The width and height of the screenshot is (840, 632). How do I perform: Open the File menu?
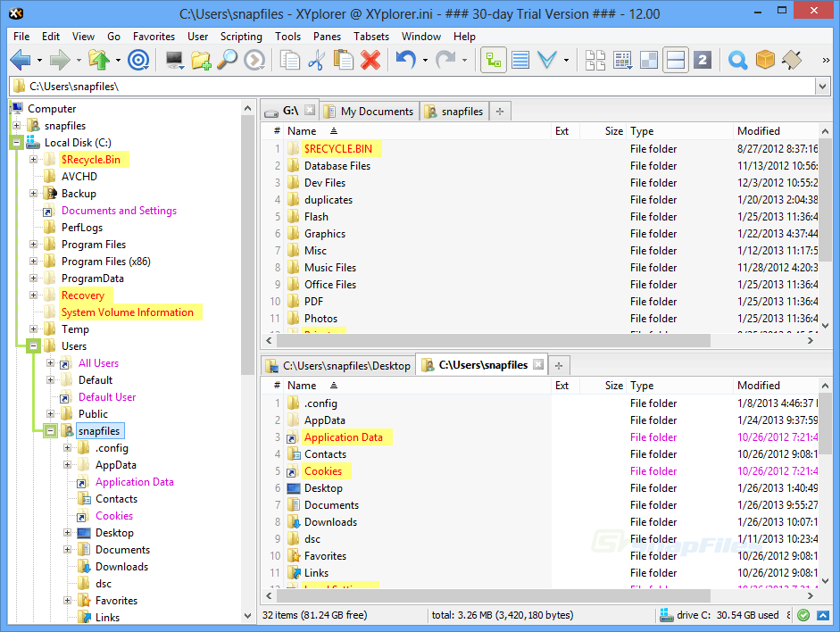point(21,37)
